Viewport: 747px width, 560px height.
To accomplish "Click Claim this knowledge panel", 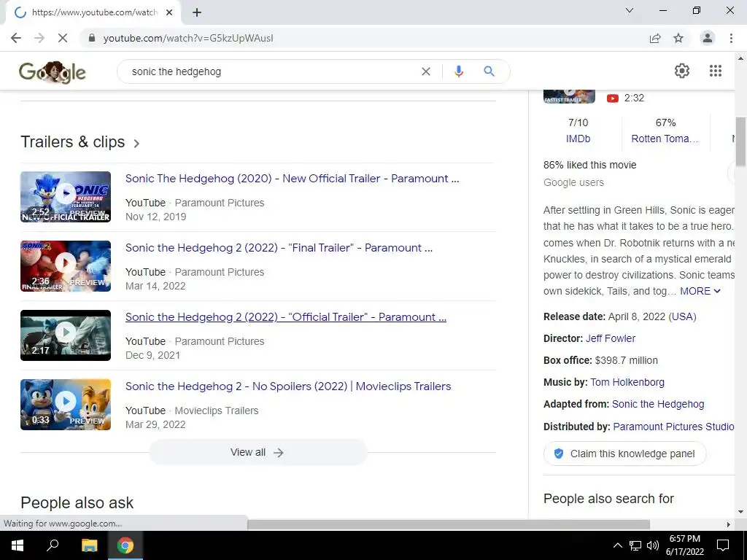I will pos(624,454).
